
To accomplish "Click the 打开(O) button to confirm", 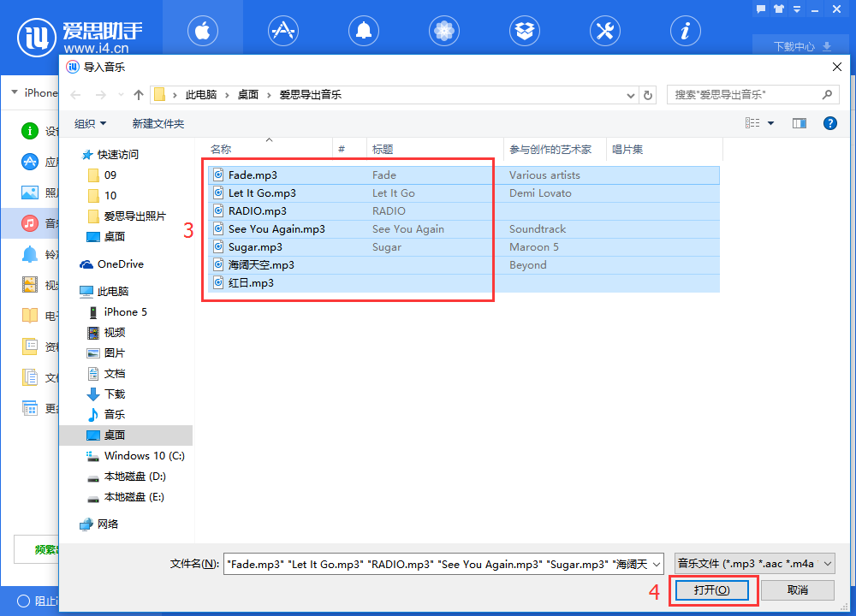I will pos(713,590).
